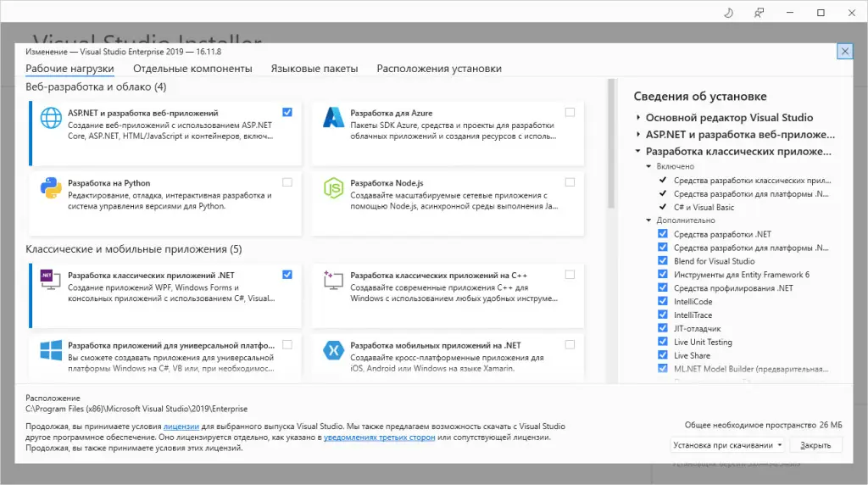The width and height of the screenshot is (868, 485).
Task: Click installation path C:\Program Files (x86) text
Action: [136, 409]
